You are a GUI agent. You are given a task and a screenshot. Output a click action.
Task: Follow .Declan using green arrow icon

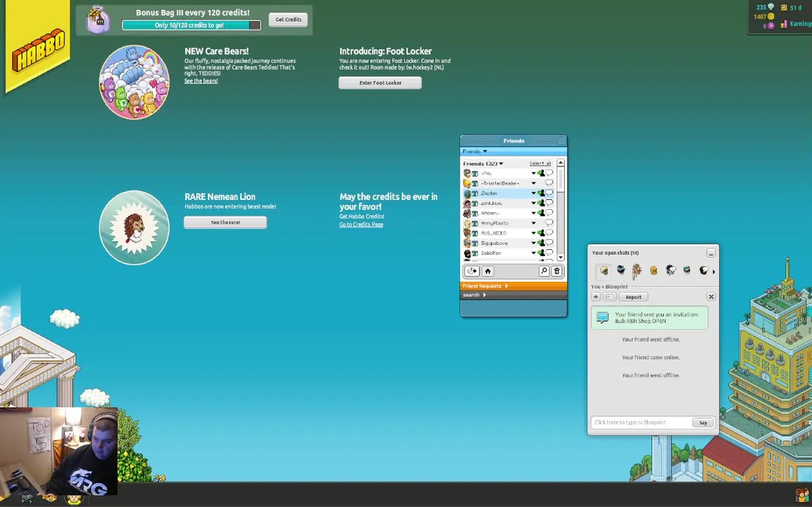click(541, 193)
